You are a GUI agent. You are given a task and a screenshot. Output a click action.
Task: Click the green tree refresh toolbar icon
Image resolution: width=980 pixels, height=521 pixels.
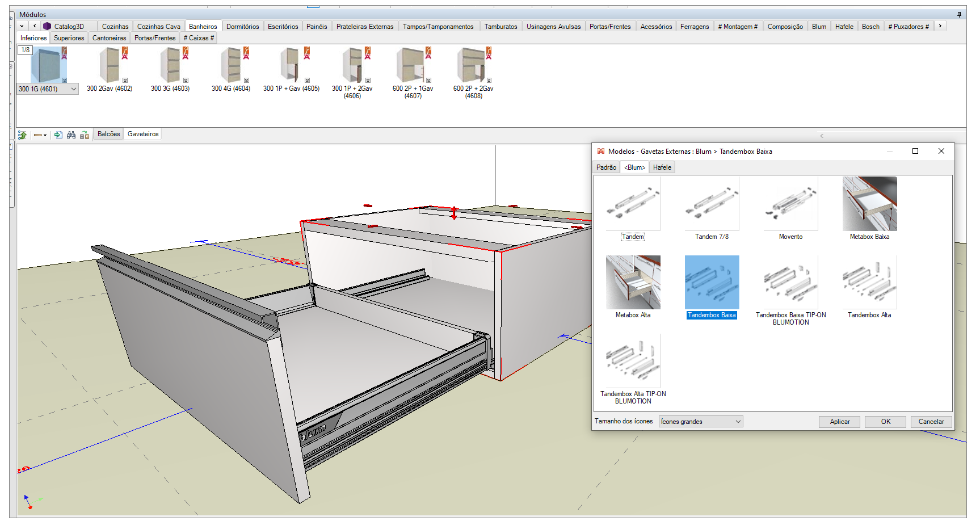pos(22,135)
